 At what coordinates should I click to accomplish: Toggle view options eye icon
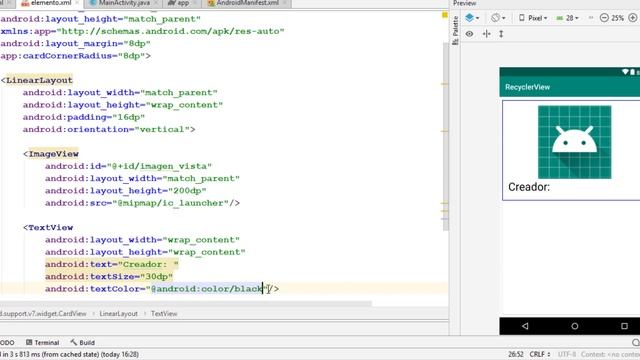coord(469,34)
